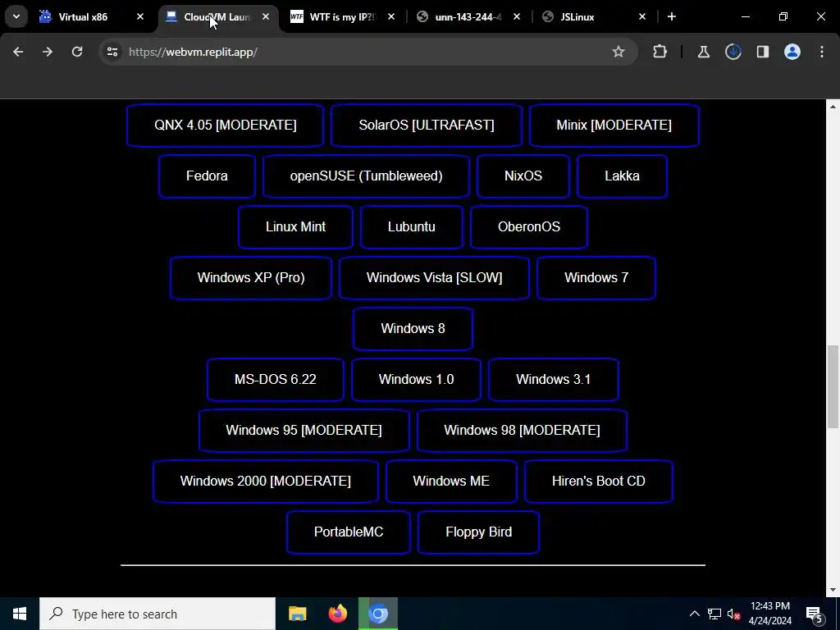Launch Minix [MODERATE]

click(x=614, y=126)
